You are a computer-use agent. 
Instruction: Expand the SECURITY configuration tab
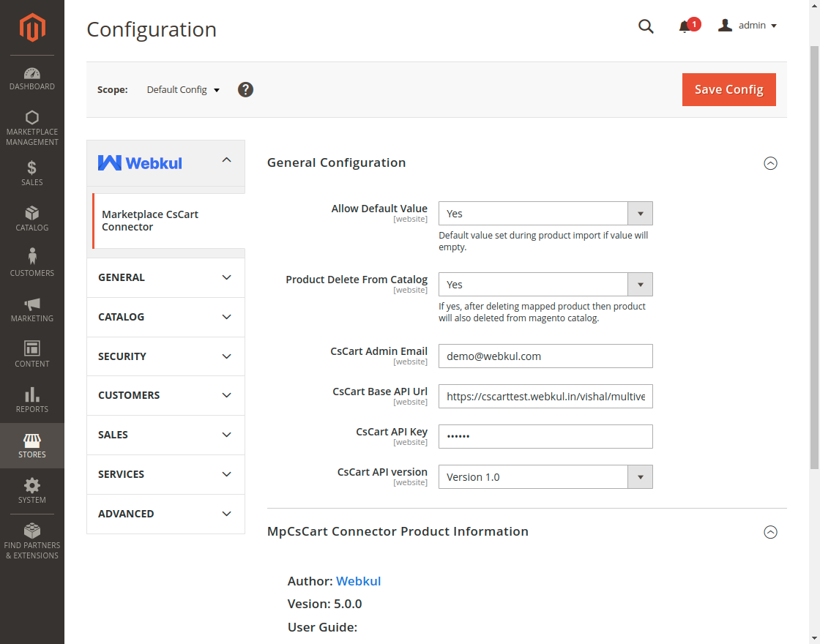click(x=165, y=356)
